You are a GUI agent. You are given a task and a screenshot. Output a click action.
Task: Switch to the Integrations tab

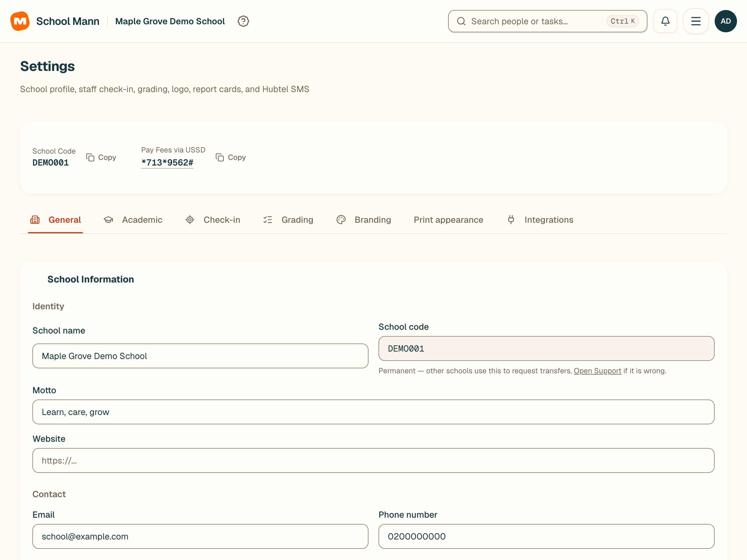point(540,220)
